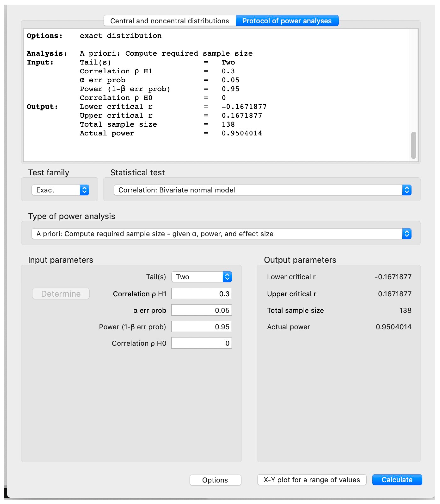
Task: Click the Power (1-β err prob) field
Action: tap(201, 327)
